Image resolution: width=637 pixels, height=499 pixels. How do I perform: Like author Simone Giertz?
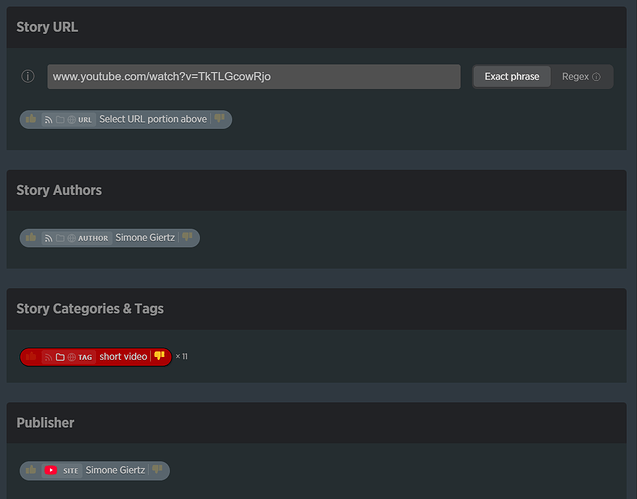pyautogui.click(x=31, y=238)
